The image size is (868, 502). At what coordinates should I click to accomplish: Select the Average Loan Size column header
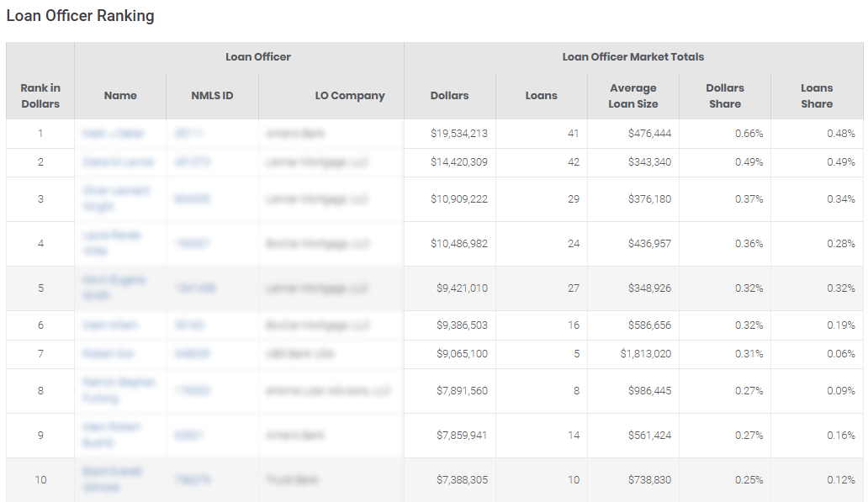point(632,96)
